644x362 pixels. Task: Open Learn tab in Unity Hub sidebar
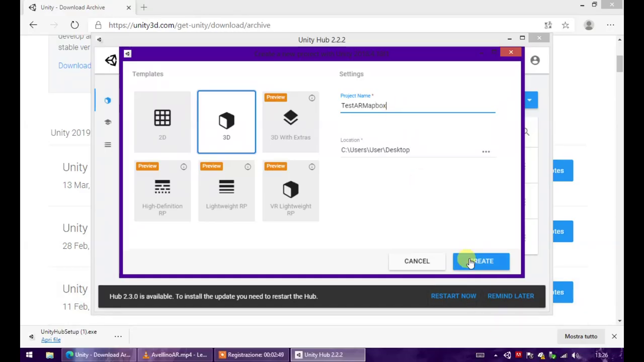(108, 122)
